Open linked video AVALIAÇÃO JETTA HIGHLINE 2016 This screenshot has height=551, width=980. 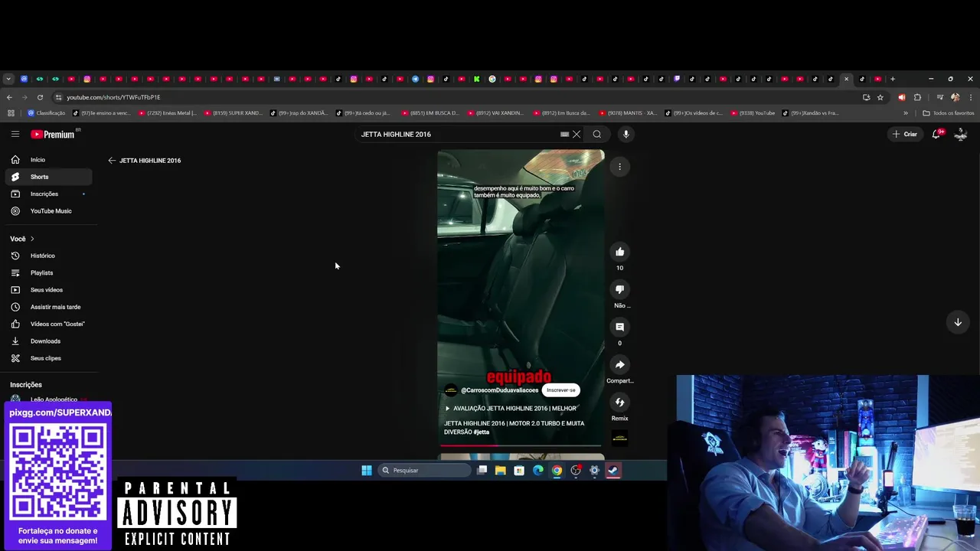pos(511,409)
